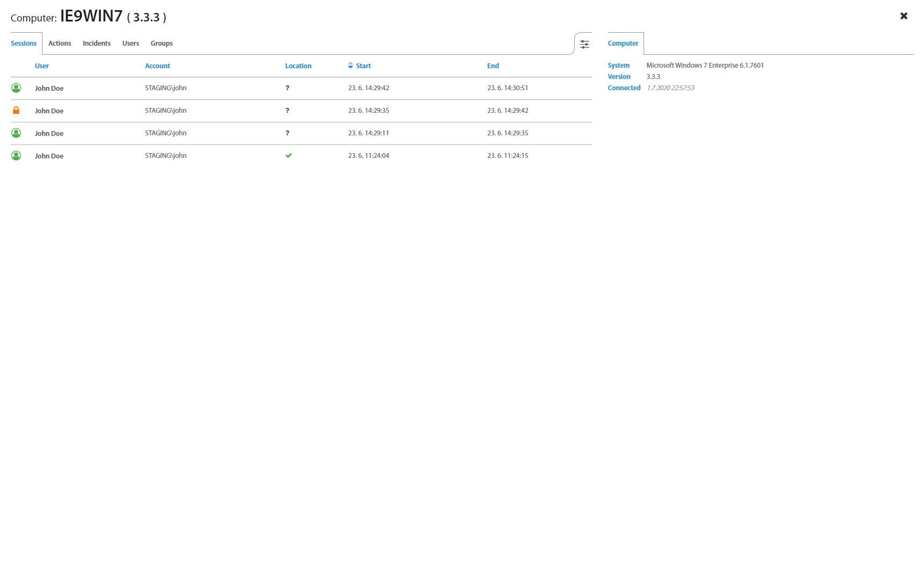Open the Incidents tab

(x=97, y=44)
